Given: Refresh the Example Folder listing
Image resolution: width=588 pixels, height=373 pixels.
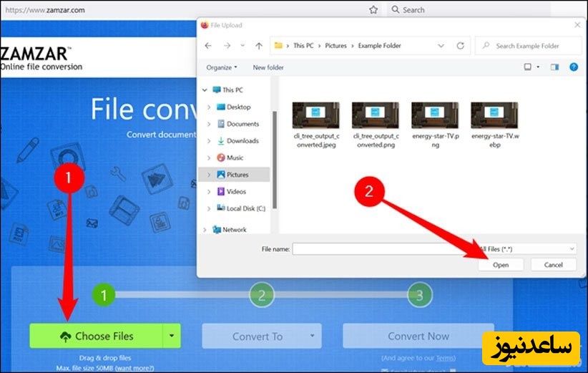Looking at the screenshot, I should coord(460,46).
